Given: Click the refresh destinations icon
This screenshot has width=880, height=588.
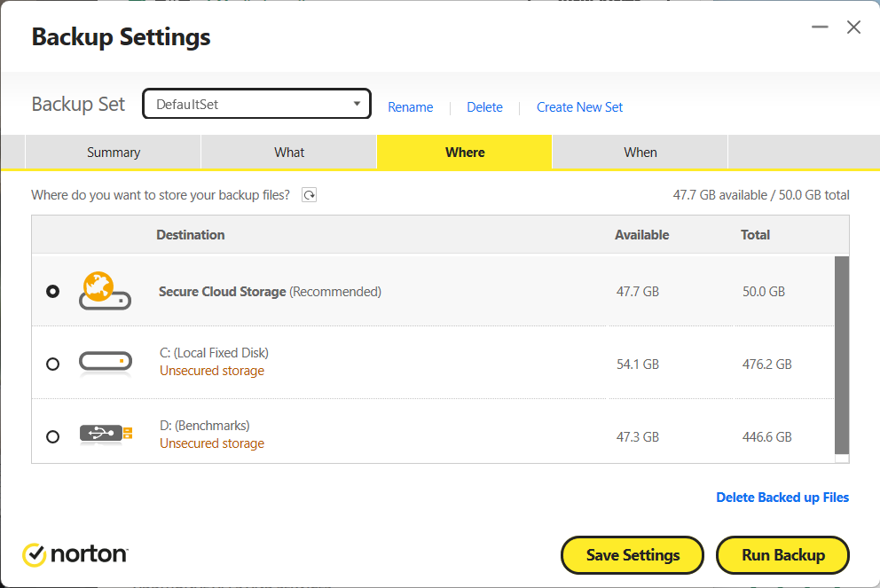Looking at the screenshot, I should tap(310, 195).
